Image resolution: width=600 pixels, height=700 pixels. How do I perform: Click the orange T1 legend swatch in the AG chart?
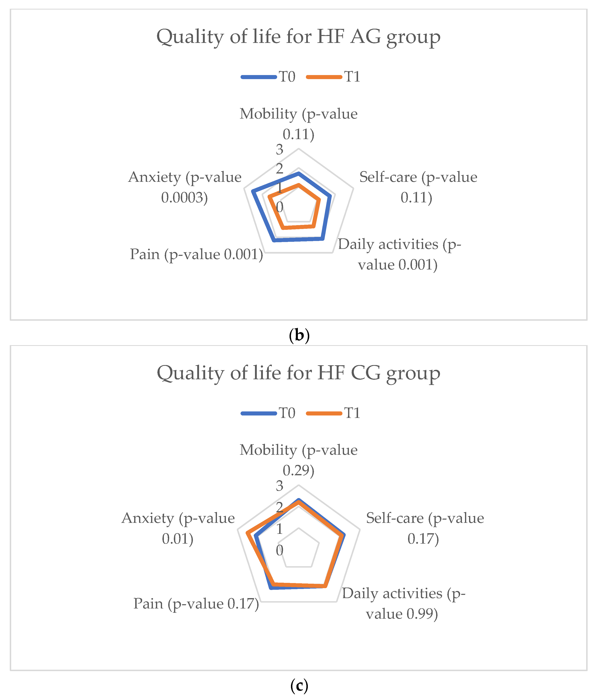tap(324, 77)
